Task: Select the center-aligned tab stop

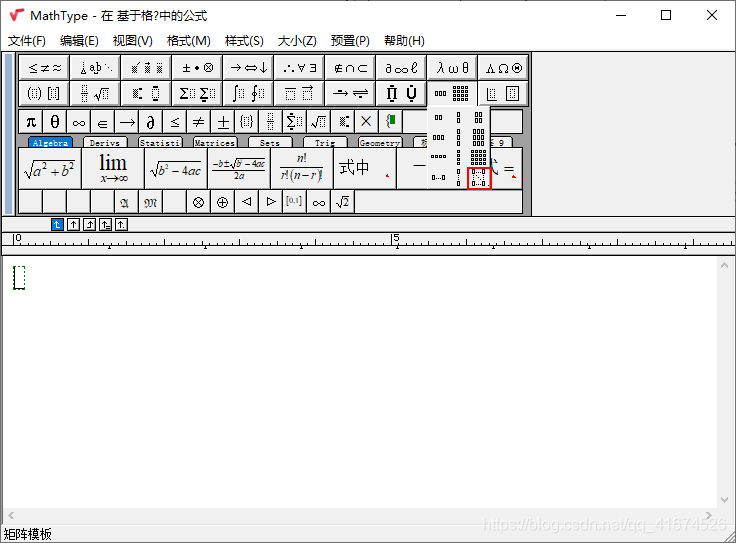Action: [73, 225]
